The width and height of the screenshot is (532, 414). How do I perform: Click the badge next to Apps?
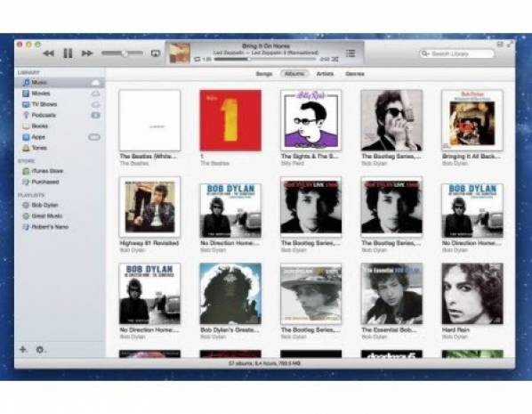(x=94, y=137)
